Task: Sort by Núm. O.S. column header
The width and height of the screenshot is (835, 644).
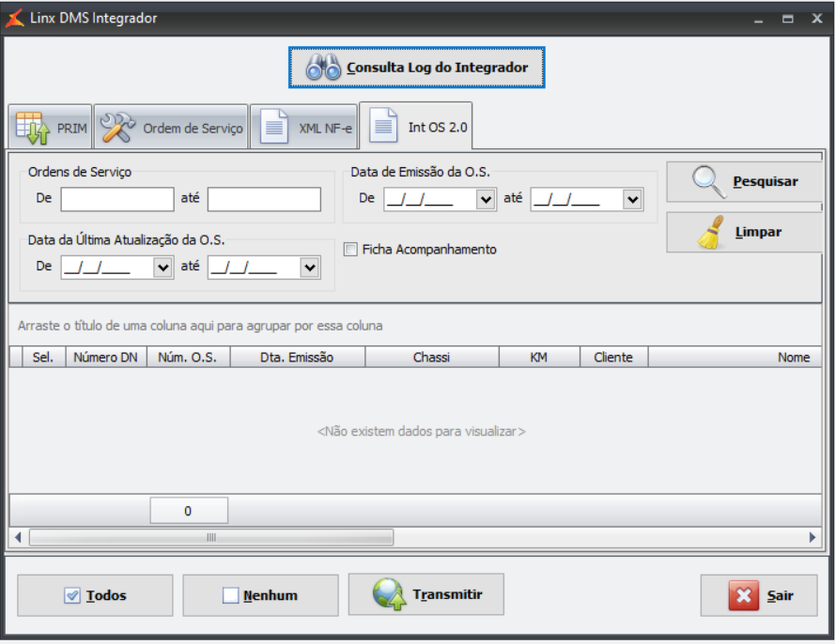Action: tap(188, 357)
